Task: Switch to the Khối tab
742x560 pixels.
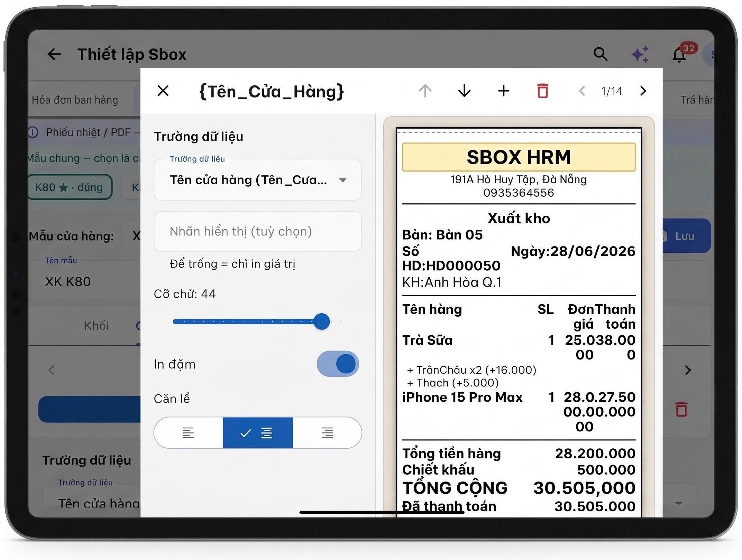Action: (x=97, y=325)
